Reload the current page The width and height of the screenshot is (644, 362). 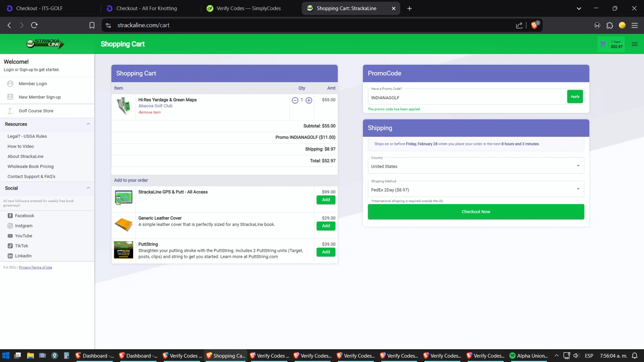tap(34, 25)
